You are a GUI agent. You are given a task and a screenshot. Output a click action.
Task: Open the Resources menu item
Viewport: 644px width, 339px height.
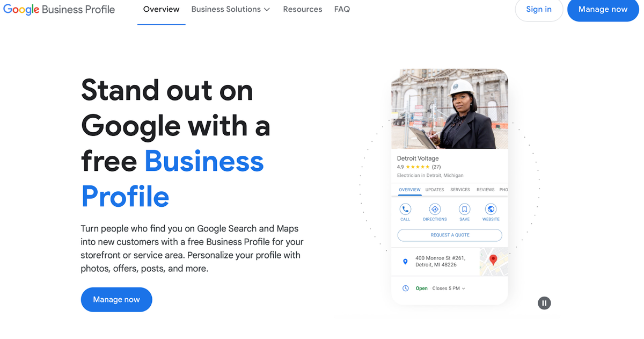click(302, 9)
